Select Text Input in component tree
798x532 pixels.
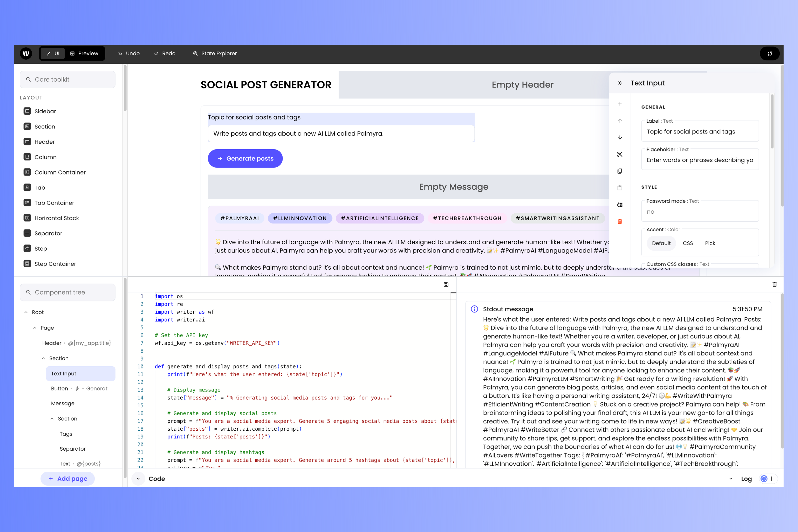click(80, 373)
